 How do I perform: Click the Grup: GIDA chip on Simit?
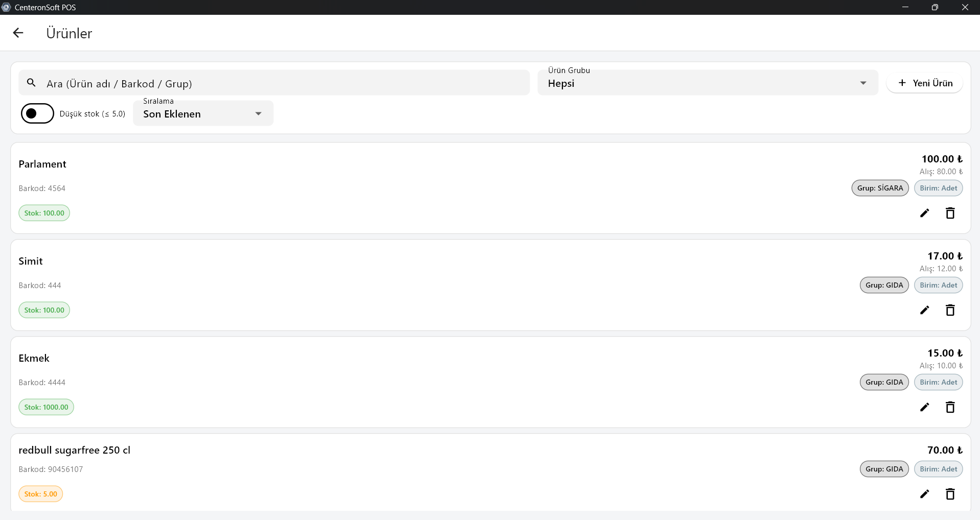(884, 285)
